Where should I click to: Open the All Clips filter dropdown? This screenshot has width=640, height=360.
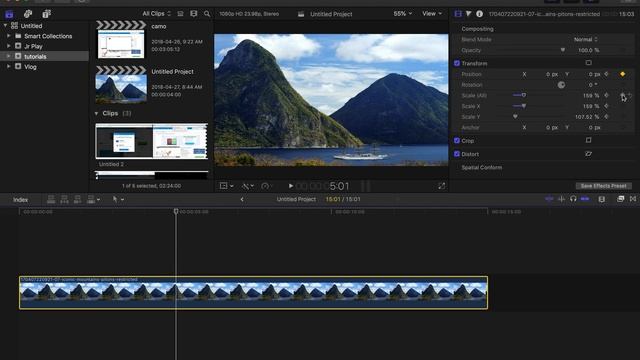pyautogui.click(x=156, y=14)
